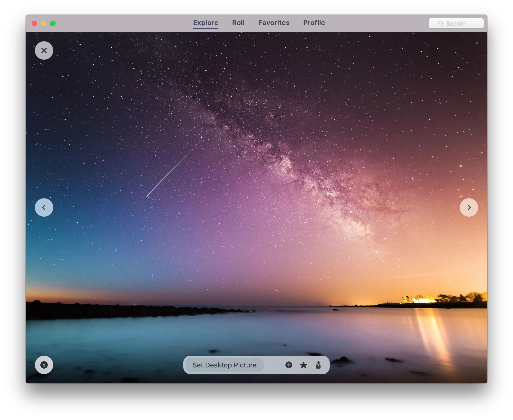
Task: Open the share menu for this photo
Action: 318,365
